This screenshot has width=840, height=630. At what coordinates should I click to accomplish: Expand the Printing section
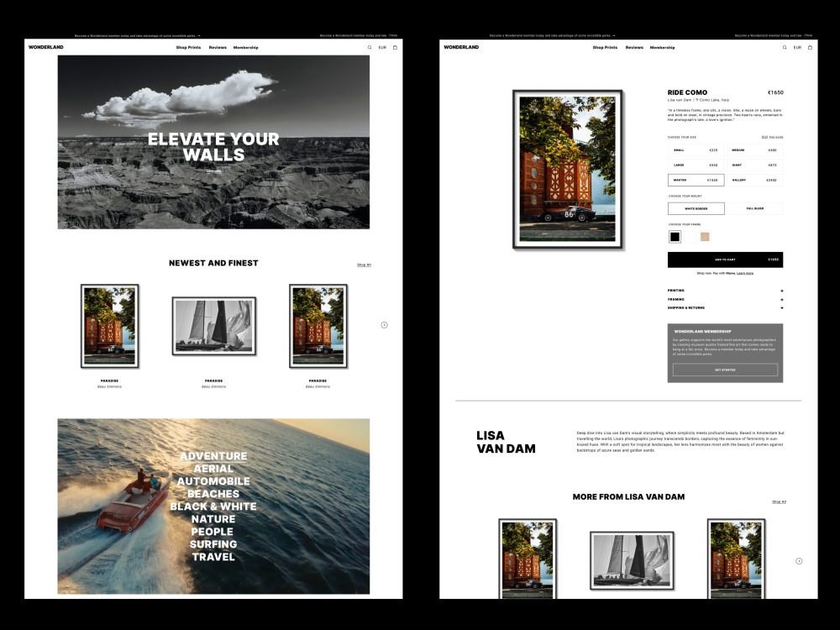[x=726, y=291]
